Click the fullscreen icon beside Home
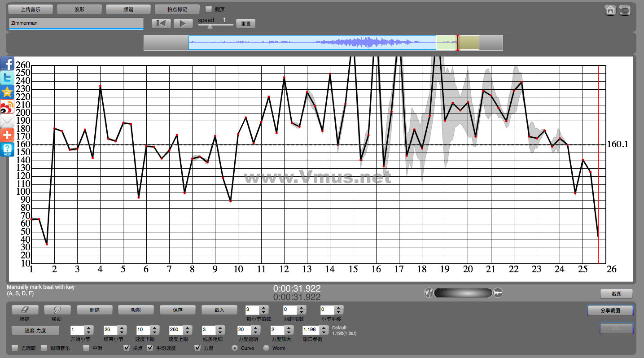 click(x=625, y=10)
